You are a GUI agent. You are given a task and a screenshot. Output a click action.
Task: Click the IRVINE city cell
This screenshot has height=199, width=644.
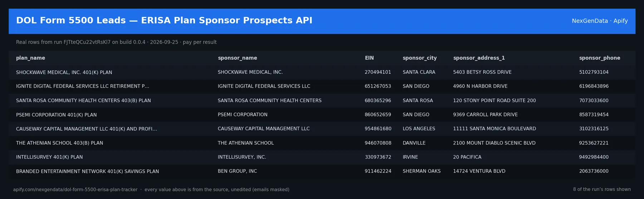tap(410, 157)
